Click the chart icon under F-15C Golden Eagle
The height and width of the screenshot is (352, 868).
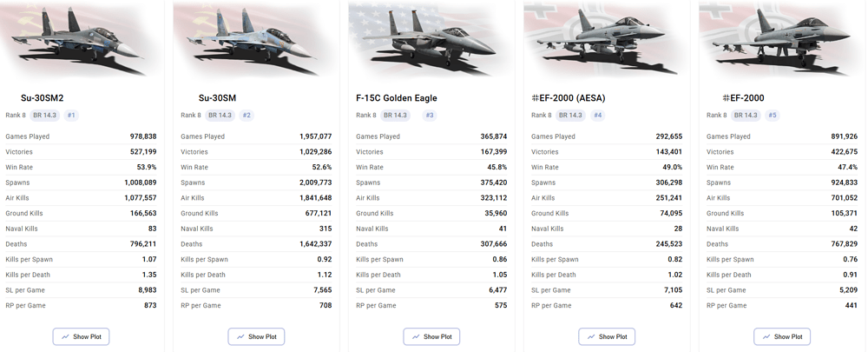tap(416, 336)
